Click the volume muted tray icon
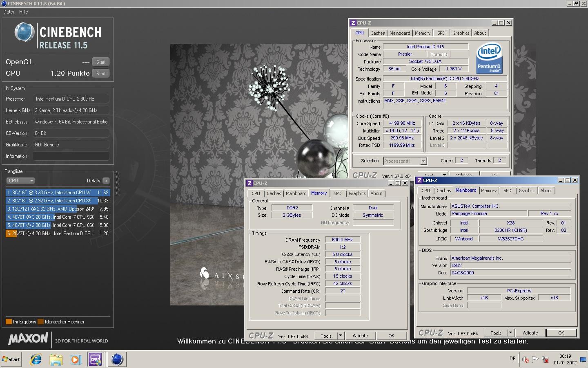 click(x=526, y=359)
